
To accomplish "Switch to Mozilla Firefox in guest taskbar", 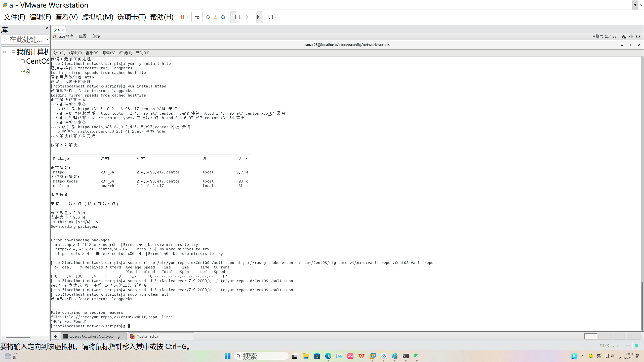I will tap(161, 336).
